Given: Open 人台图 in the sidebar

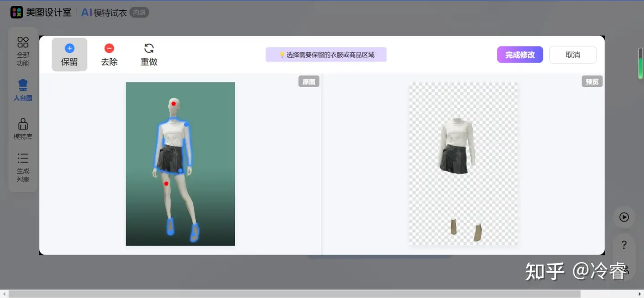Looking at the screenshot, I should [23, 89].
